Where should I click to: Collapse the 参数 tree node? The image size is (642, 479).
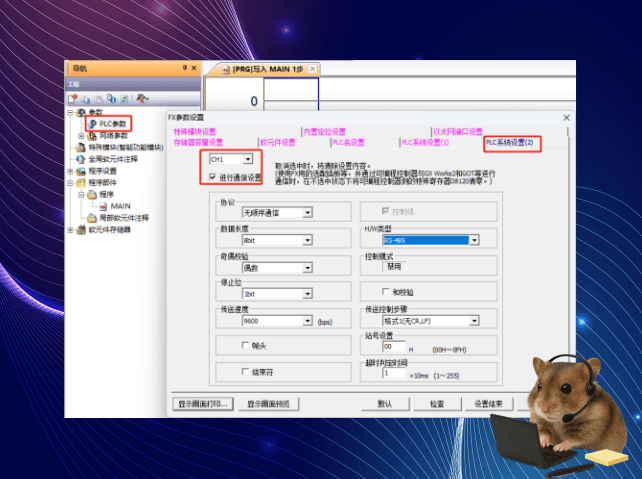click(x=70, y=112)
